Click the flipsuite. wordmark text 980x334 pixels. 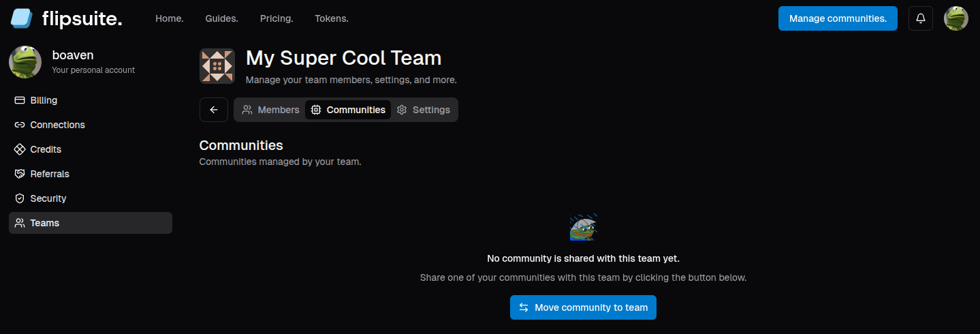tap(82, 18)
